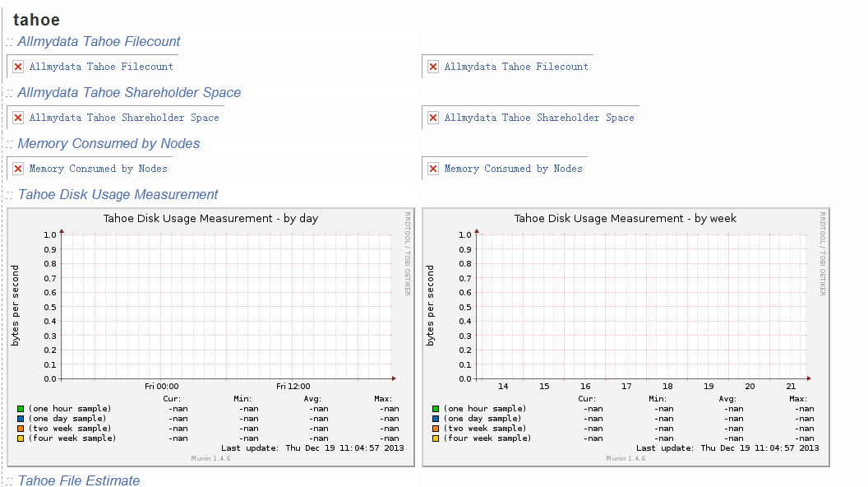
Task: Open the Memory Consumed by Nodes heading link
Action: 108,144
